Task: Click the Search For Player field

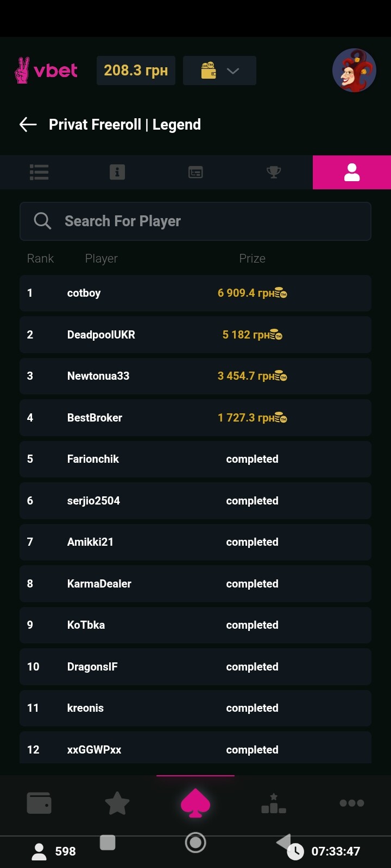Action: click(206, 221)
